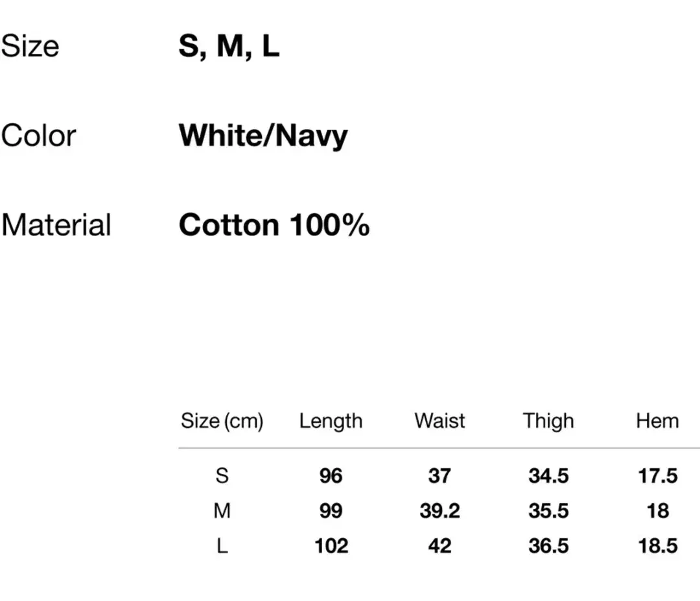The image size is (700, 601).
Task: Select the Cotton 100% material text
Action: (x=274, y=224)
